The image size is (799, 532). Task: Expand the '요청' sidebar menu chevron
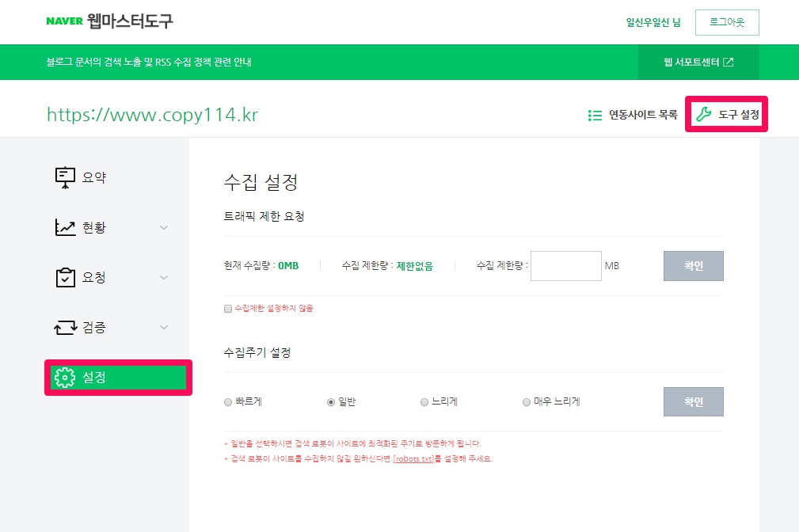point(164,278)
